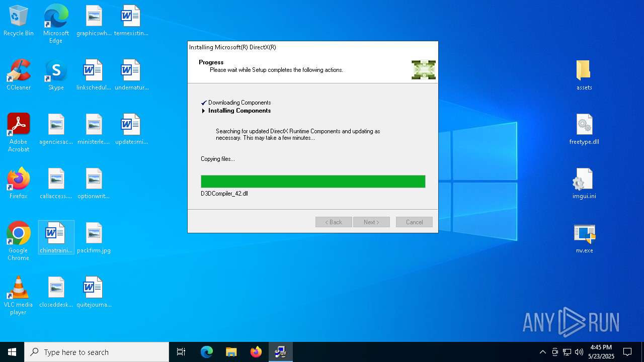Click the Next button in DirectX setup
The image size is (644, 362).
[x=371, y=222]
